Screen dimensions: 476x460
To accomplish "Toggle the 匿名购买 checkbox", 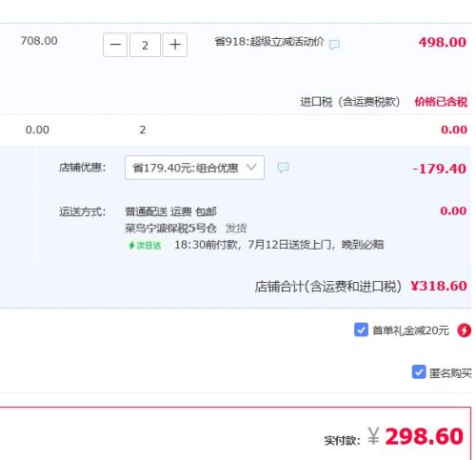I will click(419, 371).
